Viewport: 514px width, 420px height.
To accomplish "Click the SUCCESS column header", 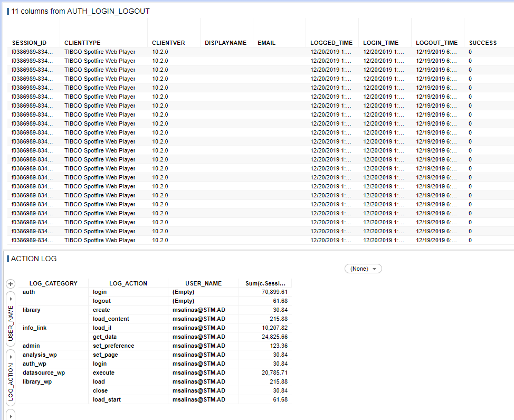I will (x=483, y=43).
